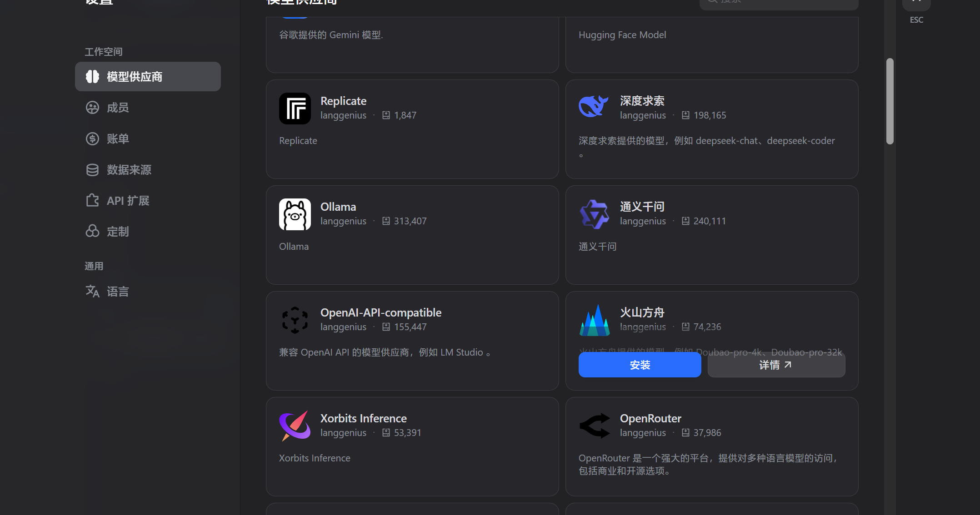The height and width of the screenshot is (515, 980).
Task: Click the Replicate provider logo icon
Action: point(295,108)
